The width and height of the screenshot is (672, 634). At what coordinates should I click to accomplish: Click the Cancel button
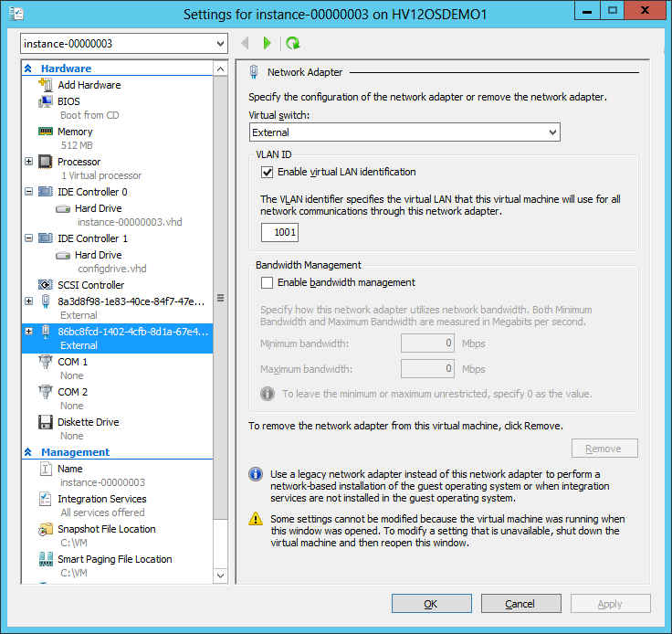[520, 604]
